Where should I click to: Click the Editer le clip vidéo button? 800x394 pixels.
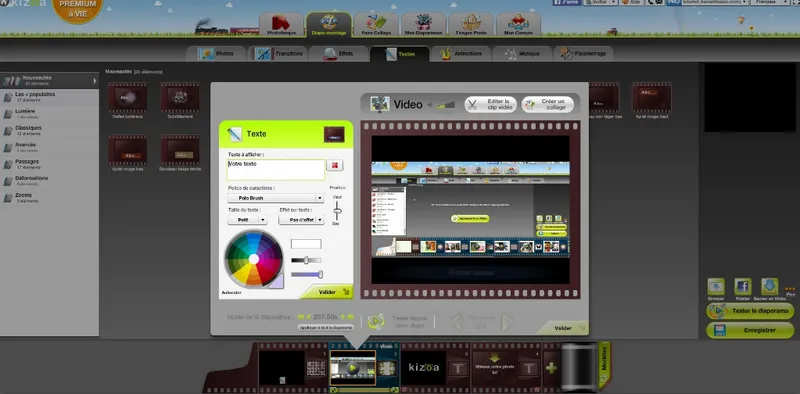click(x=490, y=105)
